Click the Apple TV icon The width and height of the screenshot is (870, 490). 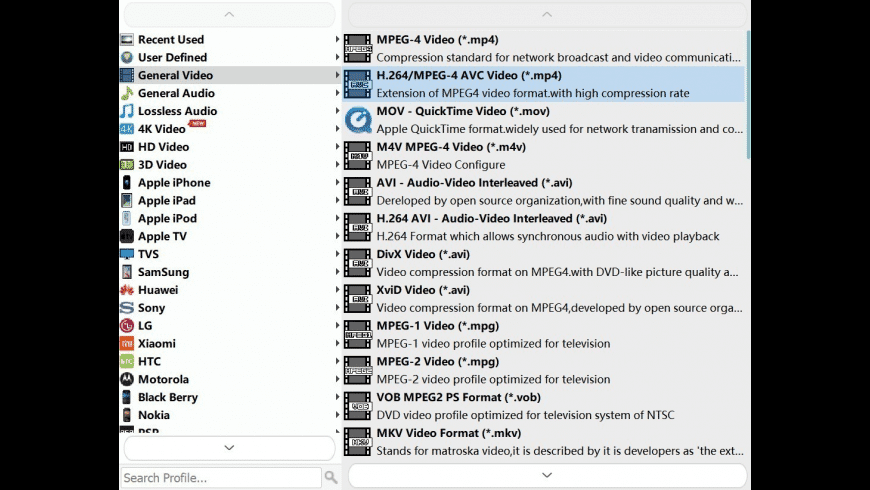tap(127, 236)
